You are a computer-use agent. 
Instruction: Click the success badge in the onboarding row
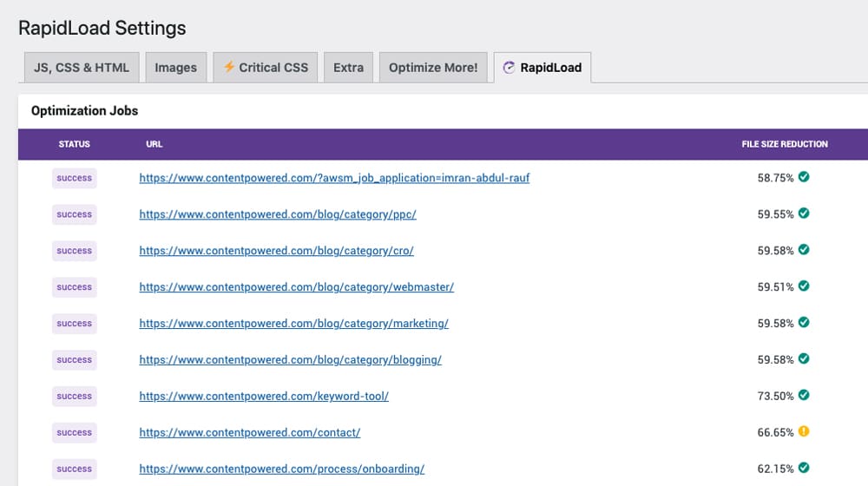pyautogui.click(x=74, y=469)
